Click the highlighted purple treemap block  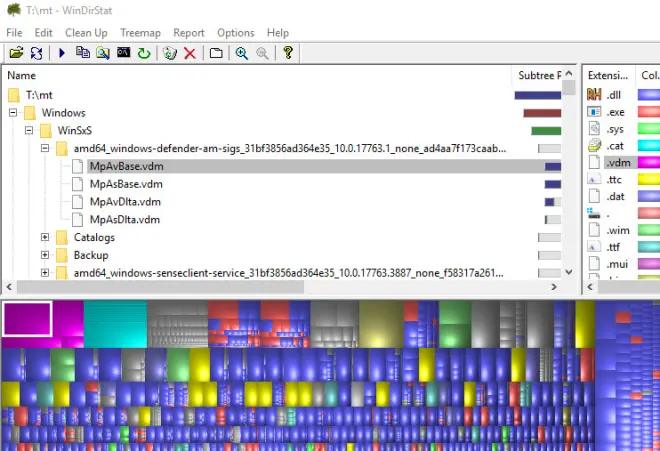coord(27,319)
